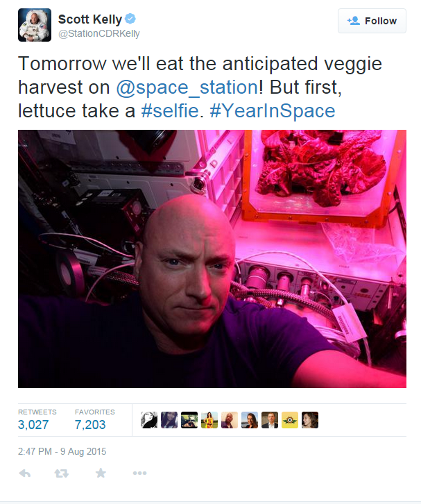Image resolution: width=421 pixels, height=504 pixels.
Task: Click the reply arrow icon
Action: pos(25,473)
